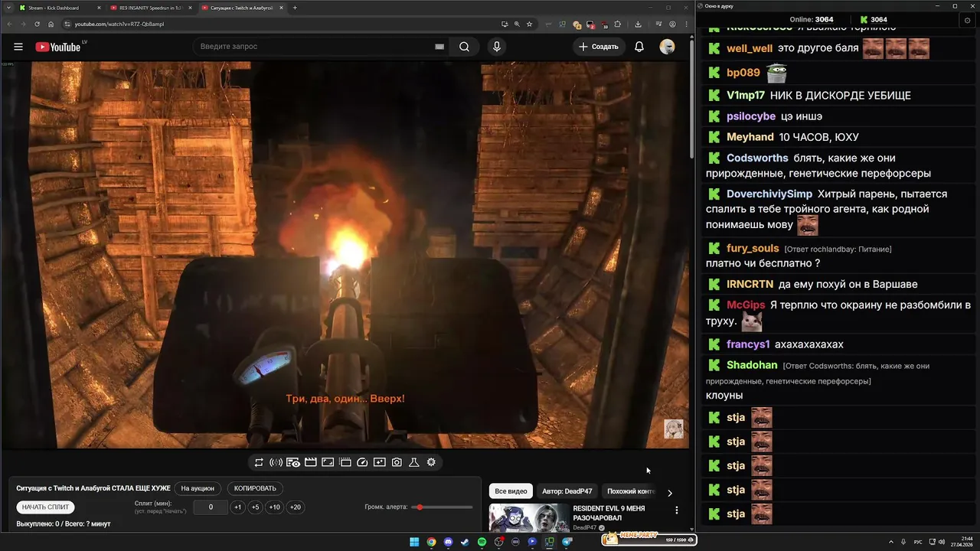Click the sound broadcast icon in player toolbar
This screenshot has height=551, width=980.
276,462
